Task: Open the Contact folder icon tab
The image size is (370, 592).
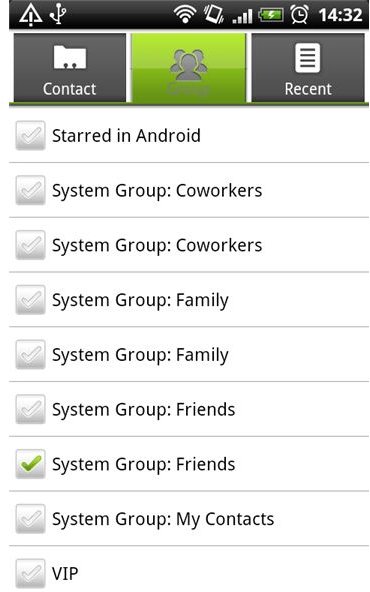Action: 69,68
